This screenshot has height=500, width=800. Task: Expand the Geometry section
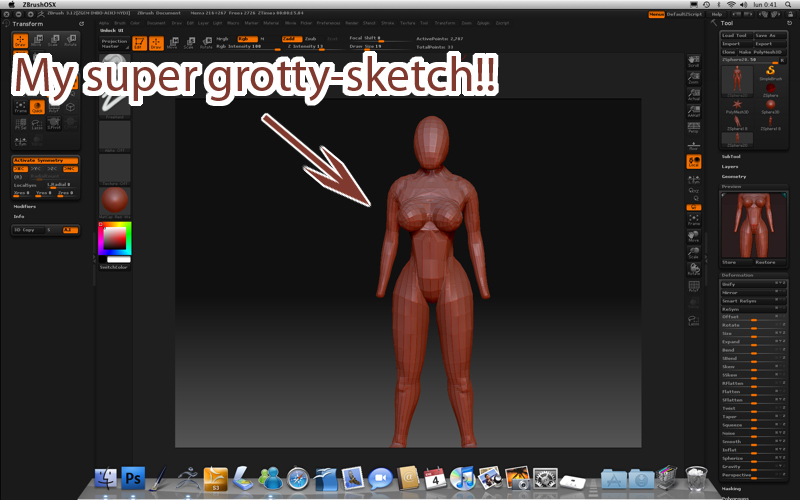[734, 177]
